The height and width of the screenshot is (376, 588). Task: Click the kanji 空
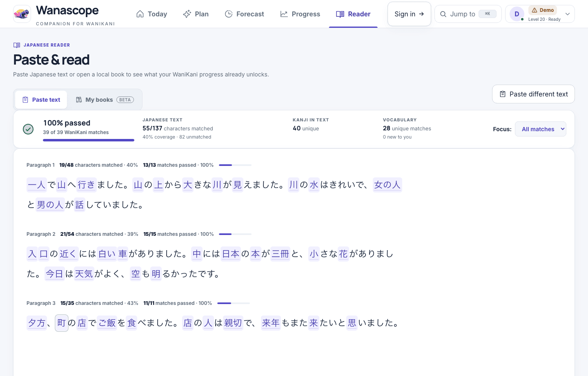tap(136, 274)
